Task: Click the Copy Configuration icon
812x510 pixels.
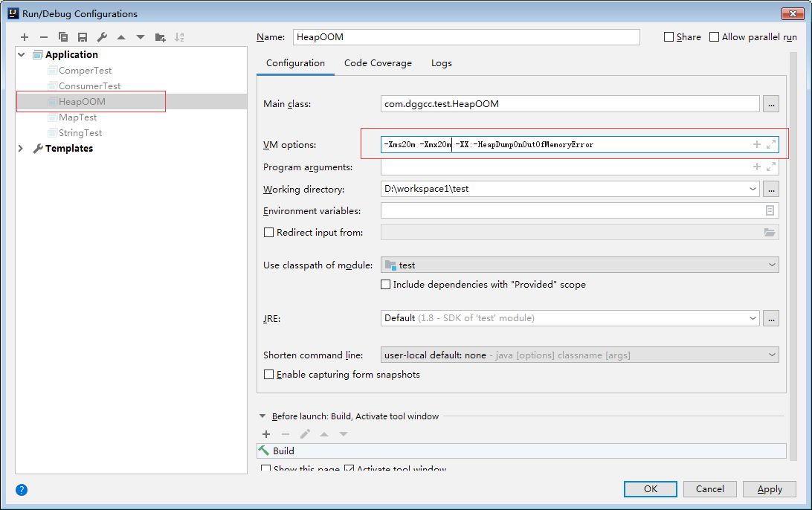Action: click(x=63, y=37)
